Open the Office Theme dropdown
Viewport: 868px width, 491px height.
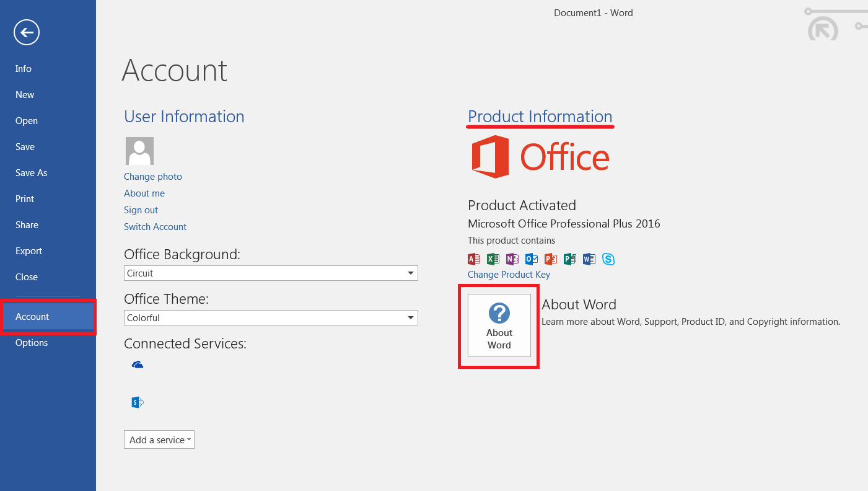pyautogui.click(x=271, y=317)
